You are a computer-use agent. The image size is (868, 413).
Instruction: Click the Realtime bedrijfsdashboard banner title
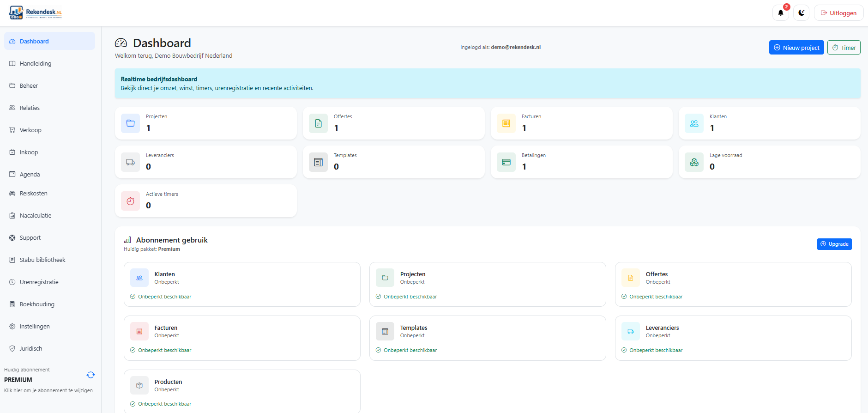click(x=159, y=79)
